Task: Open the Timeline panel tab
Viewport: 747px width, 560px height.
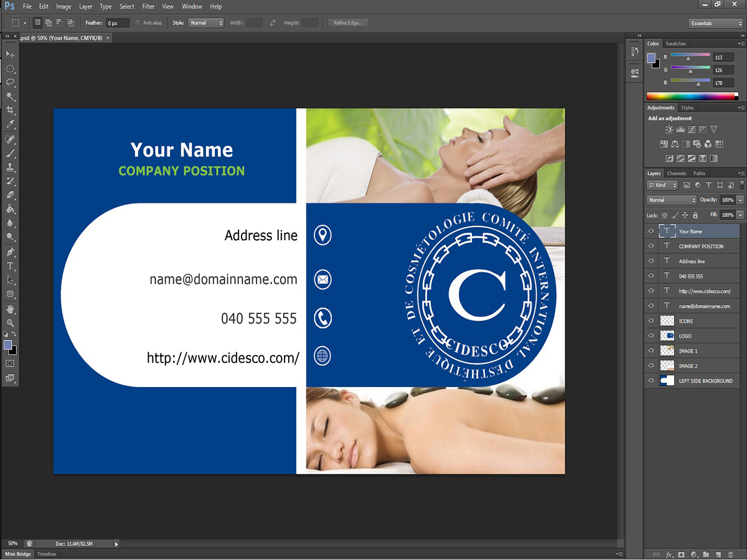Action: click(x=46, y=554)
